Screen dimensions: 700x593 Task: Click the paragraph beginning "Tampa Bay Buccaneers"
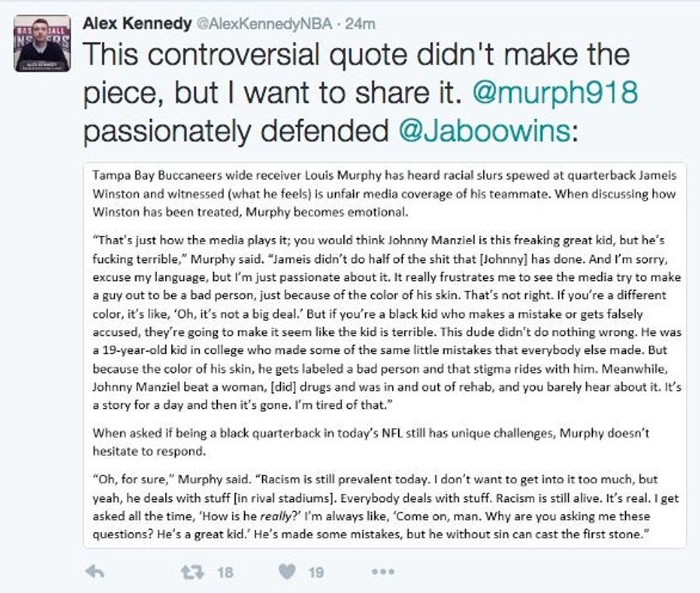click(x=384, y=193)
